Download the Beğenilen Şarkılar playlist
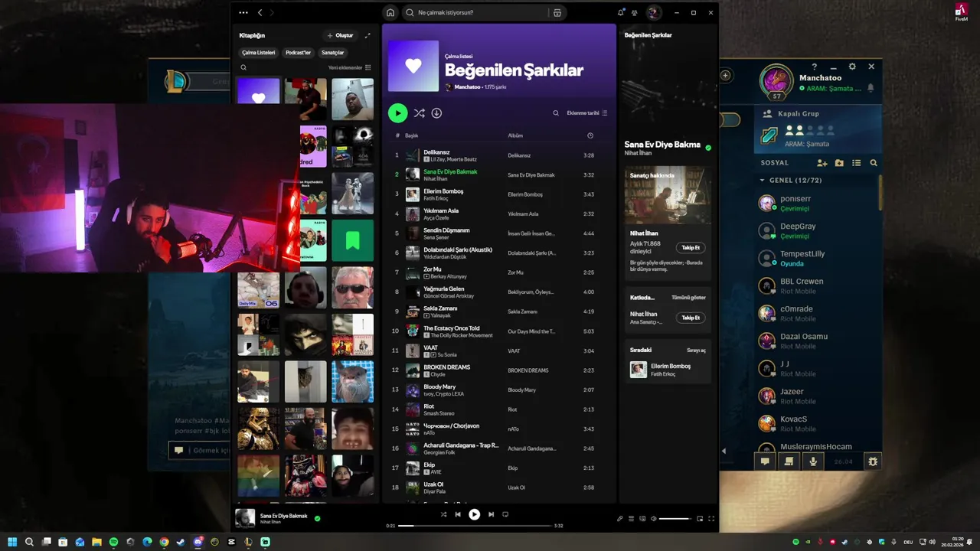The height and width of the screenshot is (551, 980). coord(436,113)
